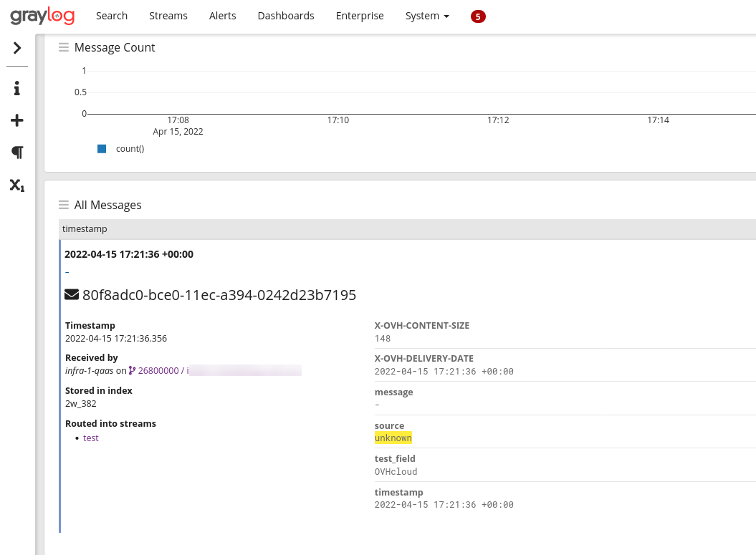
Task: Click the Message Count widget drag handle
Action: tap(64, 47)
